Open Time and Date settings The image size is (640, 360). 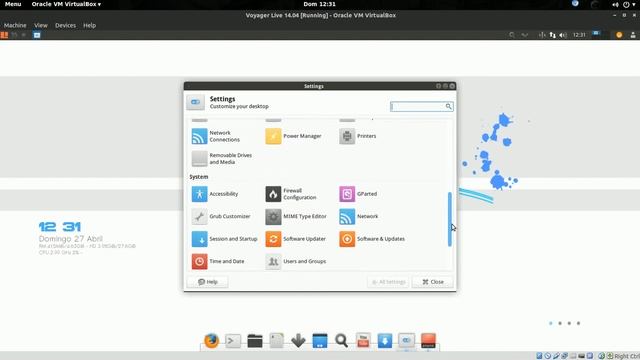218,261
